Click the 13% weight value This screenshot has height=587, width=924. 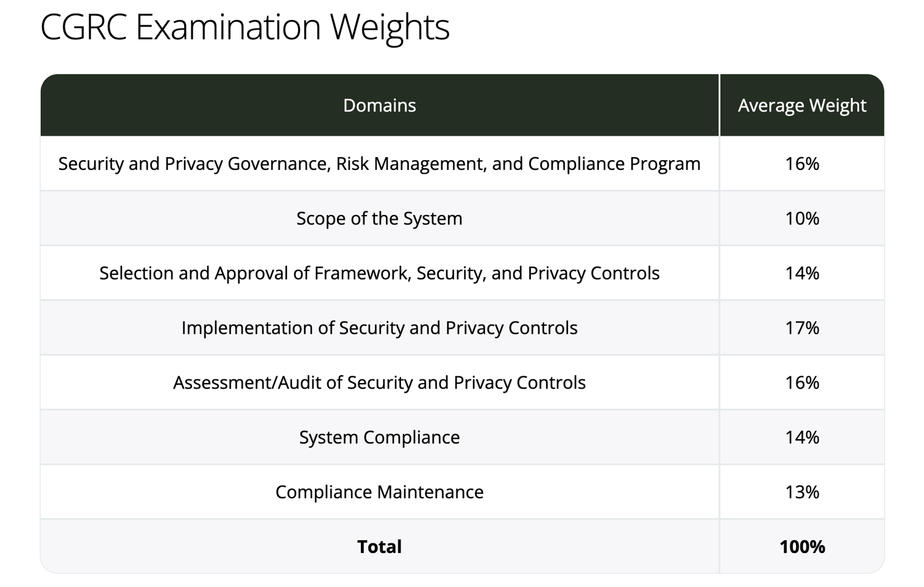coord(801,492)
